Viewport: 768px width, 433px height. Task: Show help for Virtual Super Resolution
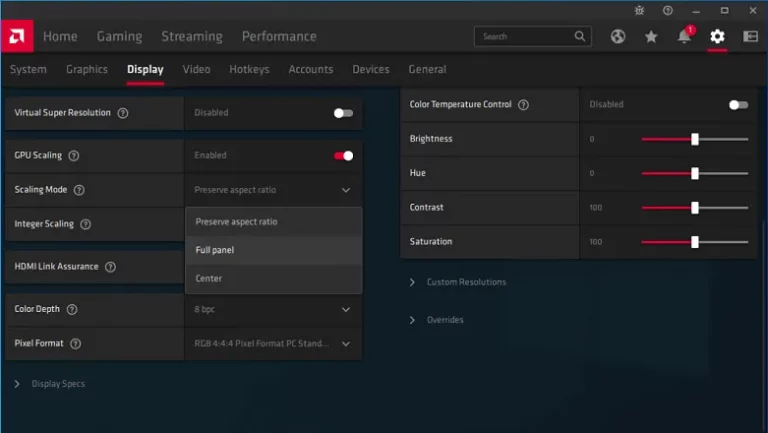(x=123, y=113)
